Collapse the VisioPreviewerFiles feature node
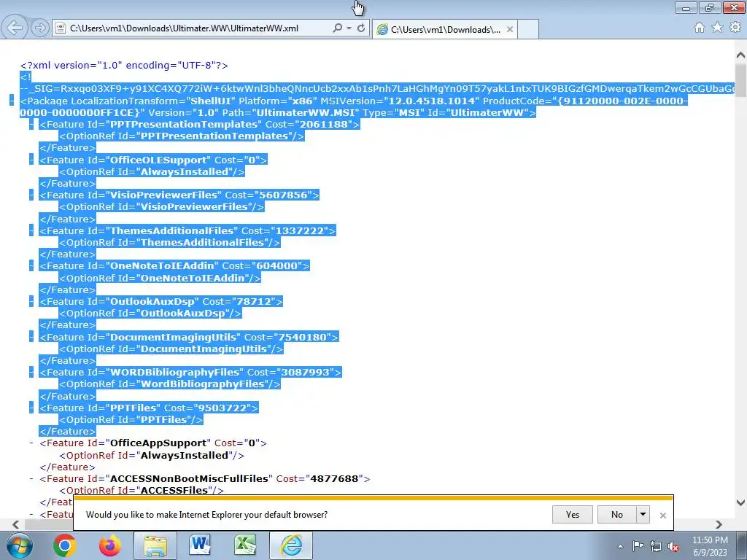The image size is (747, 560). tap(31, 195)
